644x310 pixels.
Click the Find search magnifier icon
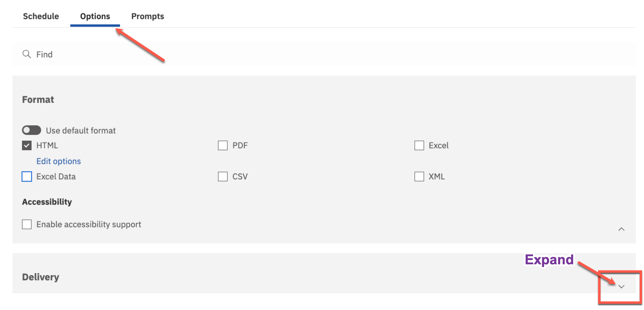27,54
